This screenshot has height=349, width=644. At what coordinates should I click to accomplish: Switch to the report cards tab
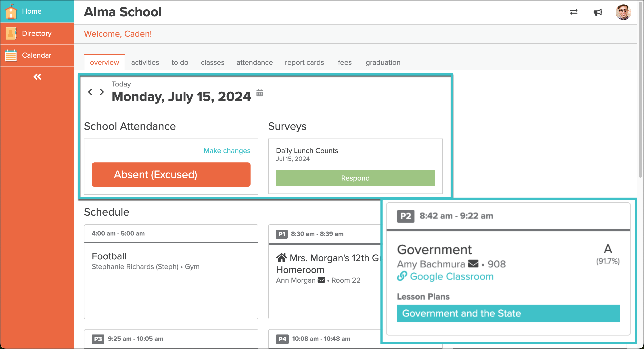304,62
